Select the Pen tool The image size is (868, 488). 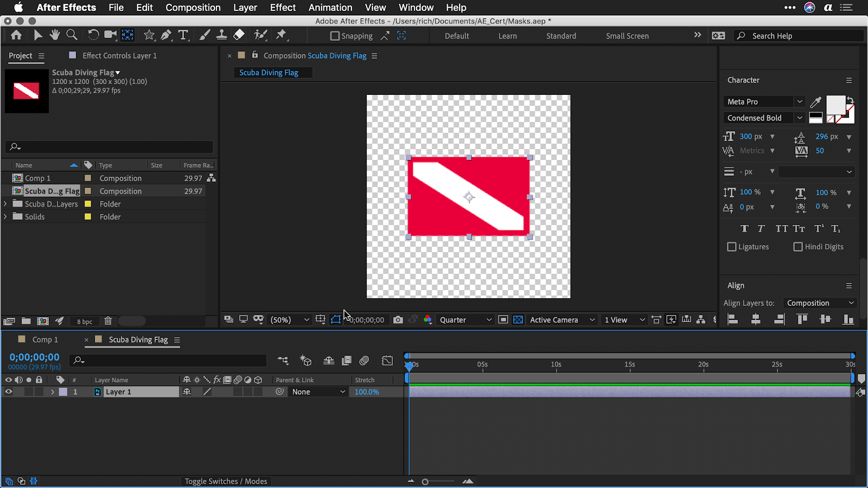(166, 35)
